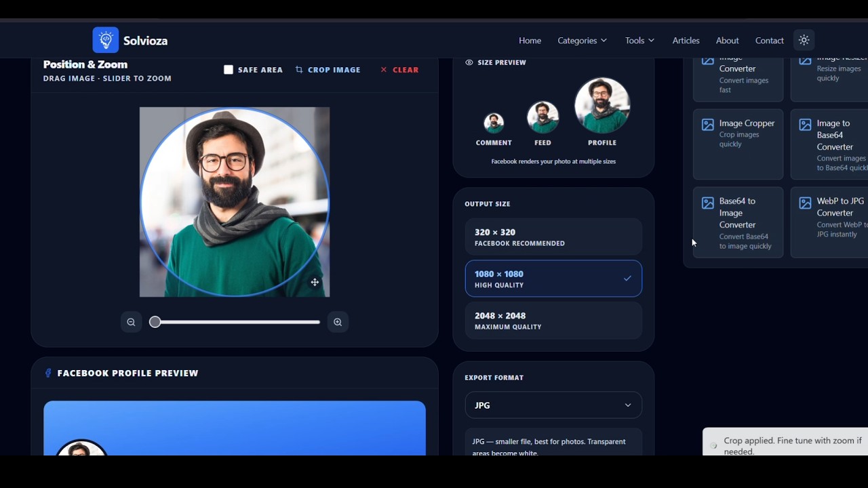Open the Articles page
The height and width of the screenshot is (488, 868).
[686, 41]
